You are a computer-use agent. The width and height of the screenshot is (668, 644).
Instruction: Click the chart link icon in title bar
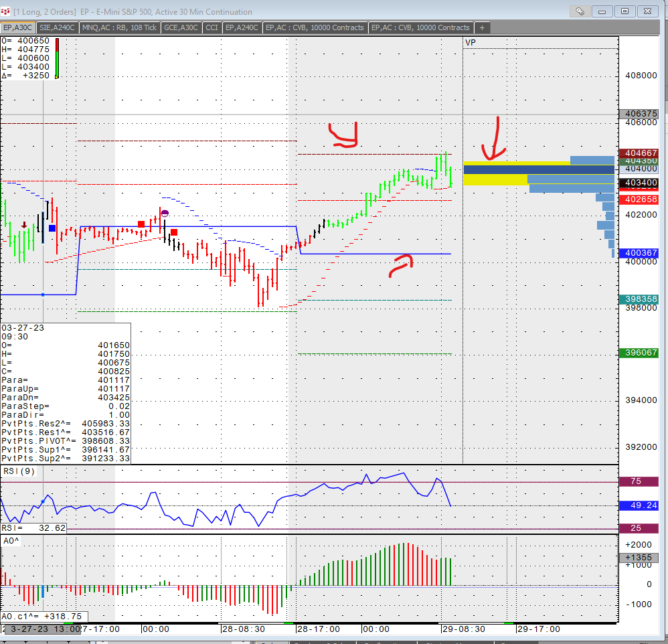[580, 11]
